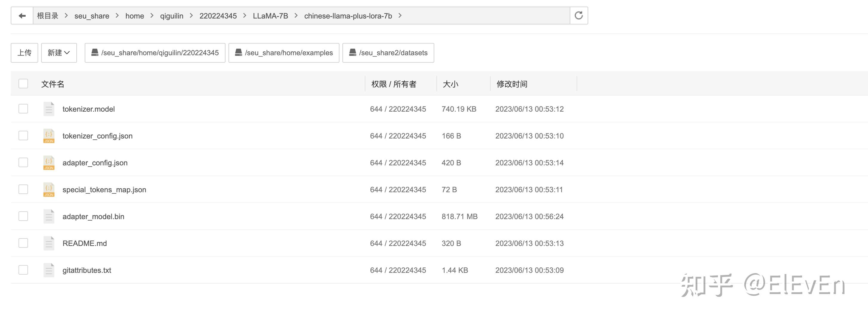Click the refresh directory icon
Screen dimensions: 868x320
(x=579, y=16)
